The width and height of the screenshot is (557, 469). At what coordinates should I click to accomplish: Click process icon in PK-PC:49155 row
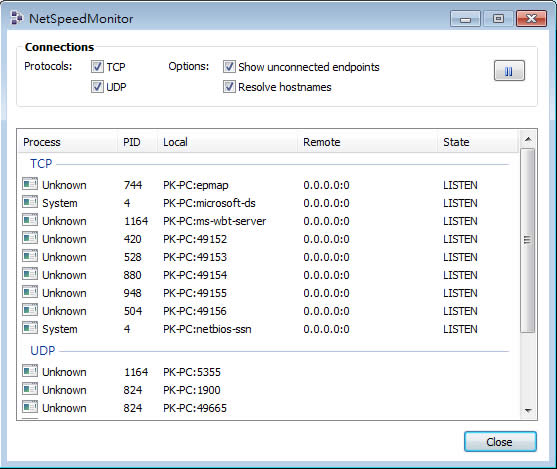pos(30,292)
